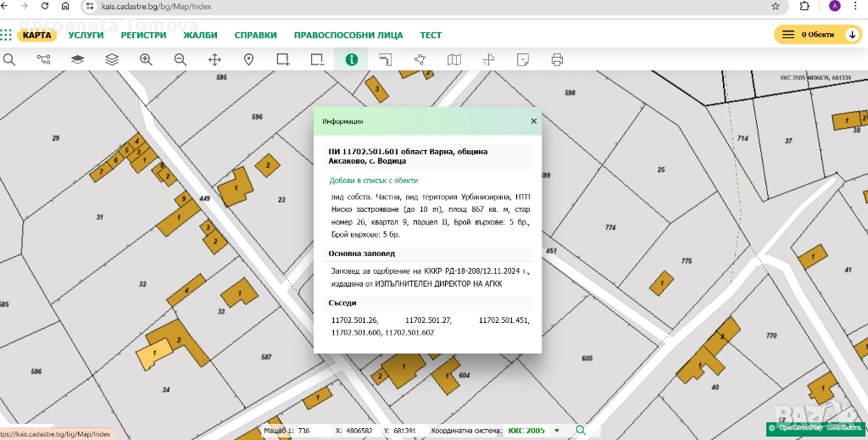Click the remove rectangle selection tool

point(317,59)
